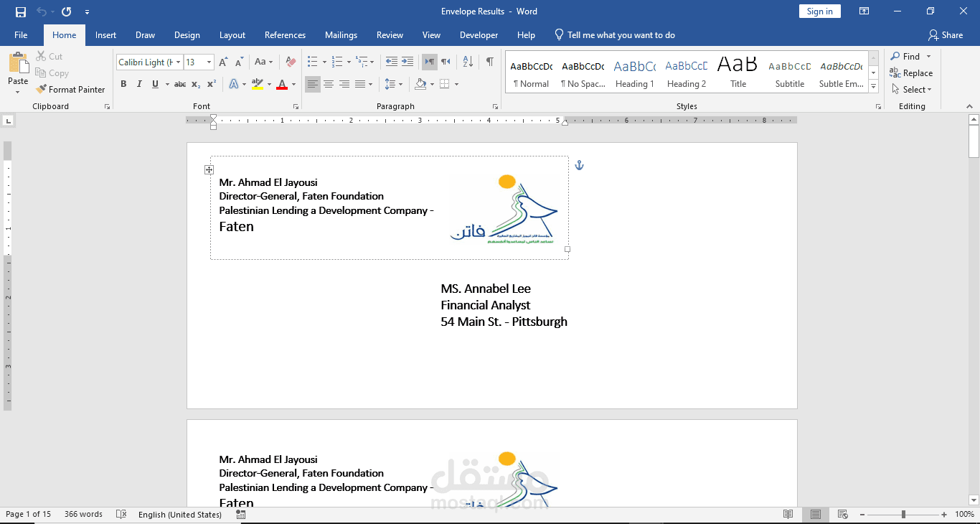This screenshot has width=980, height=524.
Task: Switch to the Design tab
Action: pos(187,35)
